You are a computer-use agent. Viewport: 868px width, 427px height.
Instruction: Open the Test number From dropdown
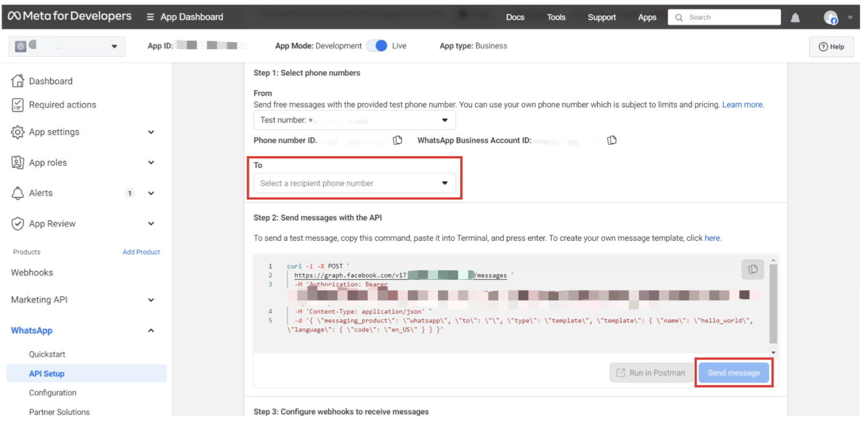[x=354, y=120]
